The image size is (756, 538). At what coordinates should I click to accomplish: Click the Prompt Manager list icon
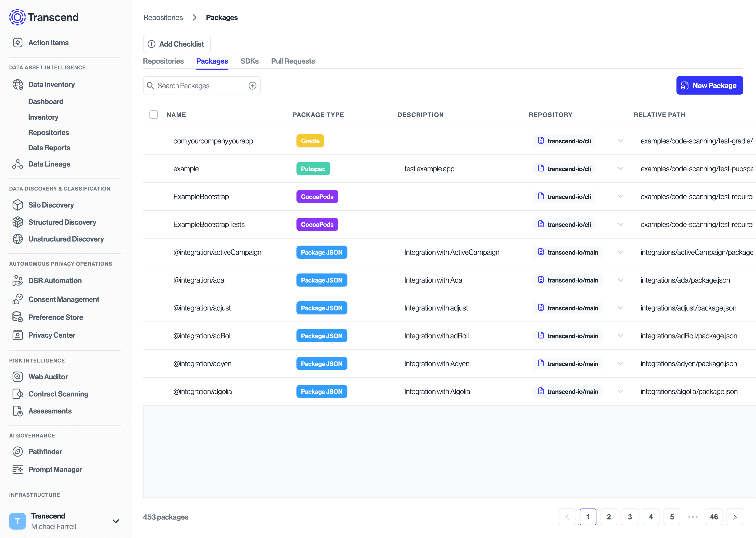click(18, 469)
